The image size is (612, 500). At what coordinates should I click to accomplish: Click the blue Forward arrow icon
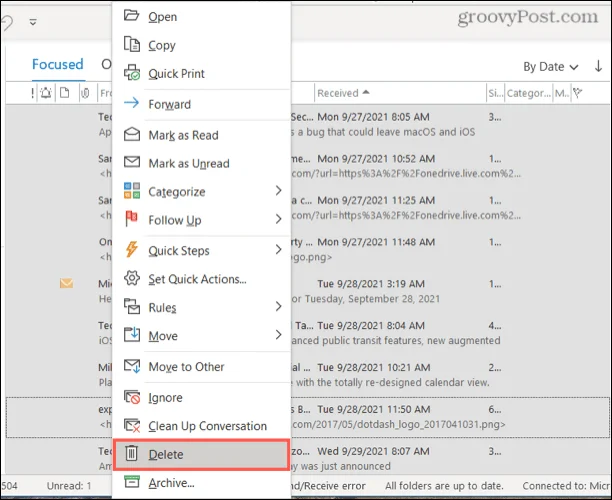pos(132,103)
